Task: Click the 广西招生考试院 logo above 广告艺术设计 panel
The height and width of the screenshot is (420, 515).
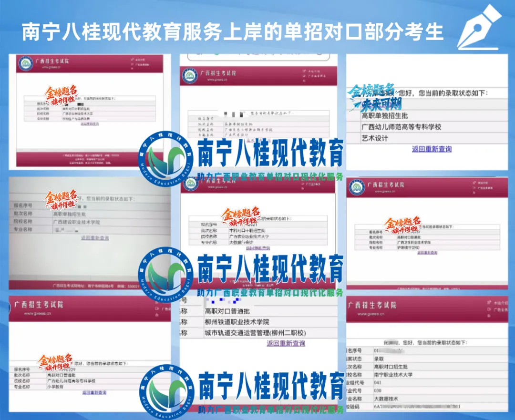Action: click(x=190, y=76)
